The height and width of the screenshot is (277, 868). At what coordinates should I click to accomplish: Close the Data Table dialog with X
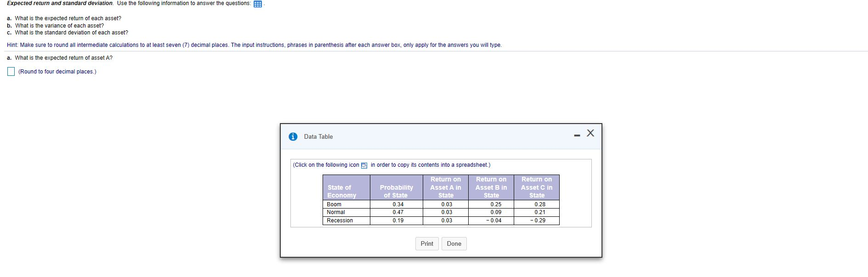pos(590,133)
